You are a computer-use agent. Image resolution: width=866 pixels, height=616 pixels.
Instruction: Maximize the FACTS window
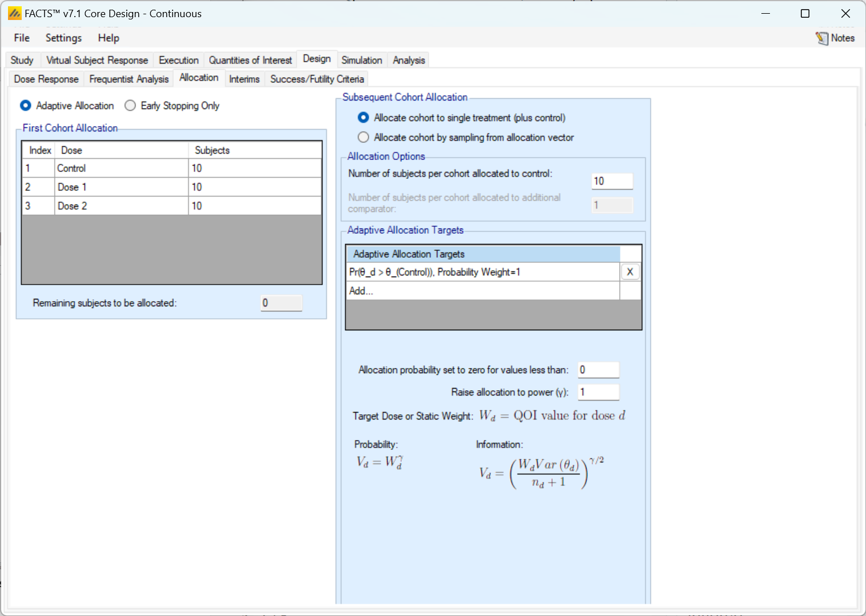(x=805, y=13)
